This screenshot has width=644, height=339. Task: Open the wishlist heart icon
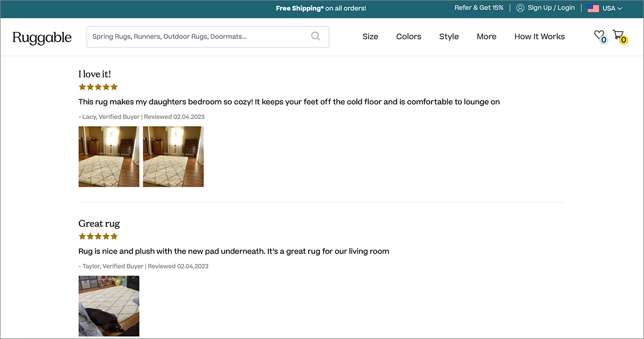pos(599,35)
